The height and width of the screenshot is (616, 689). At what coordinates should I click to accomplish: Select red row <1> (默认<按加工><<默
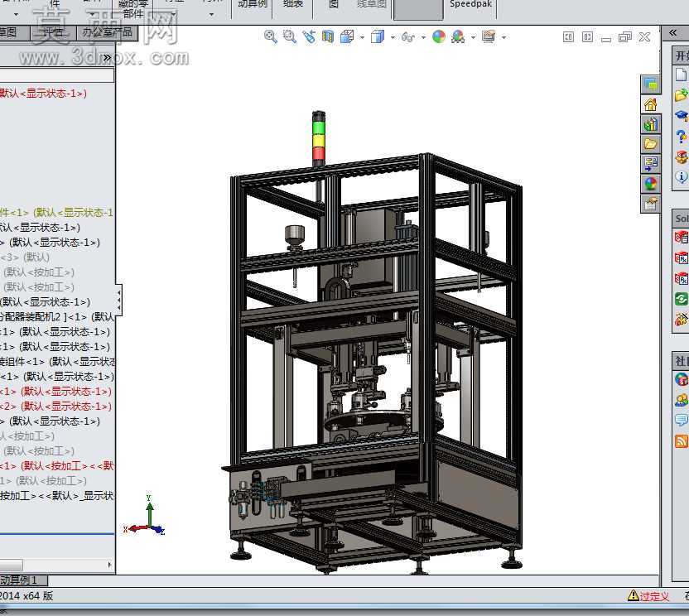point(57,466)
